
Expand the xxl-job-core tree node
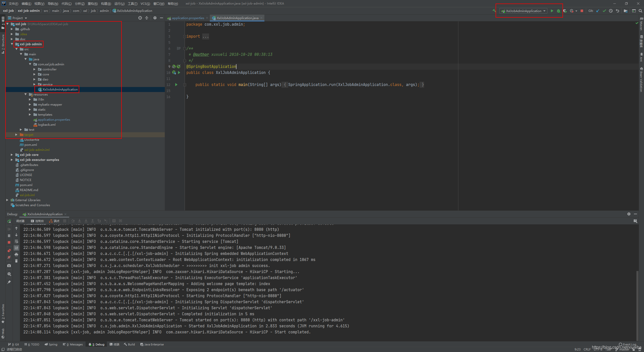tap(12, 155)
